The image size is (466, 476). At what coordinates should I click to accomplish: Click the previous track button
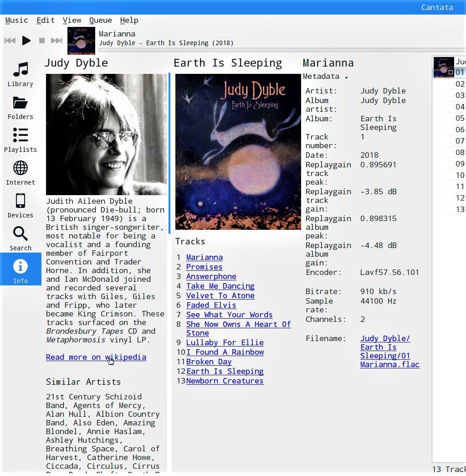10,41
